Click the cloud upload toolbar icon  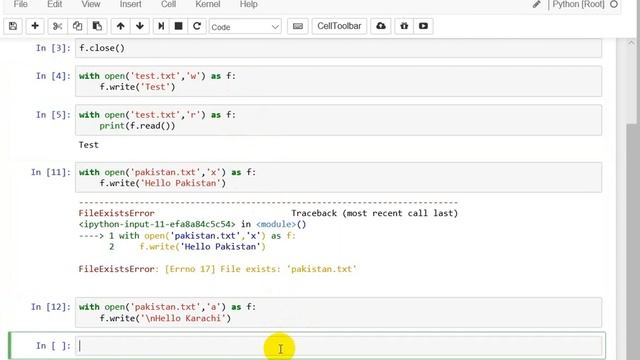pos(381,26)
